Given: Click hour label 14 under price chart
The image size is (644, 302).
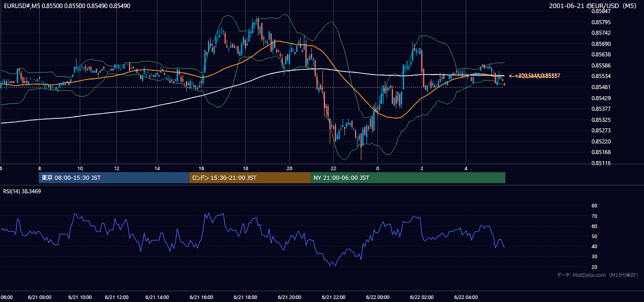Looking at the screenshot, I should (157, 168).
